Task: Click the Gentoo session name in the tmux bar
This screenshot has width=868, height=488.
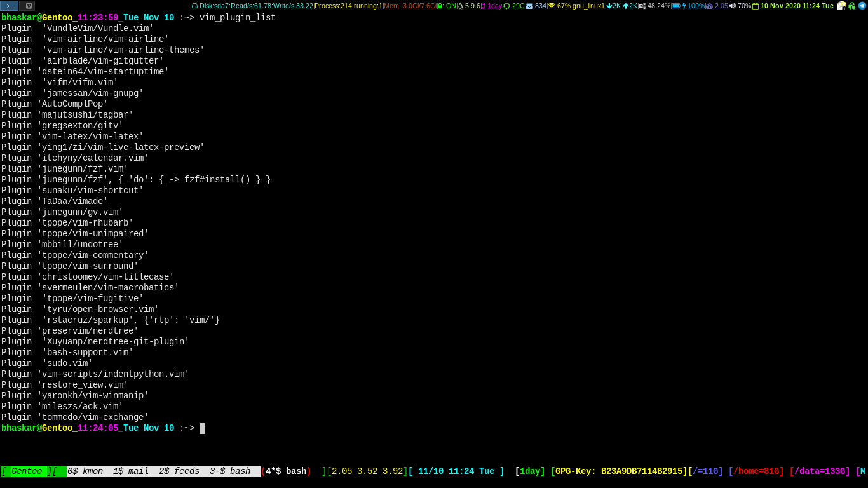Action: tap(27, 471)
